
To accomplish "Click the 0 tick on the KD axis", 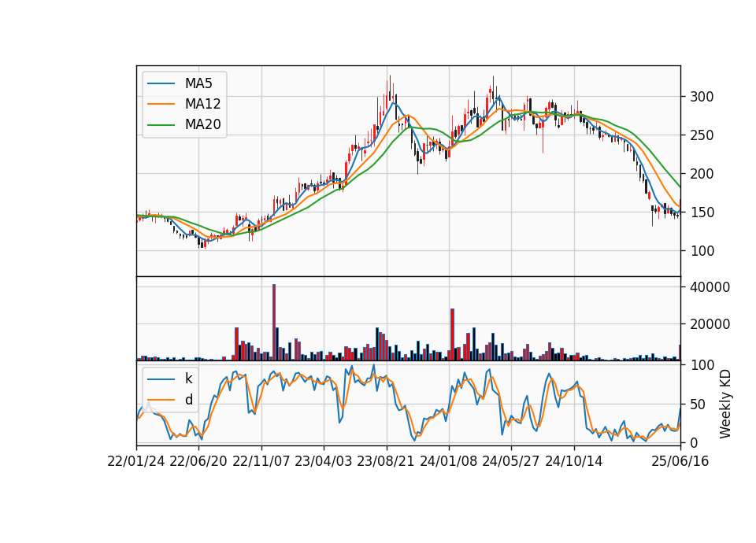I will coord(694,442).
